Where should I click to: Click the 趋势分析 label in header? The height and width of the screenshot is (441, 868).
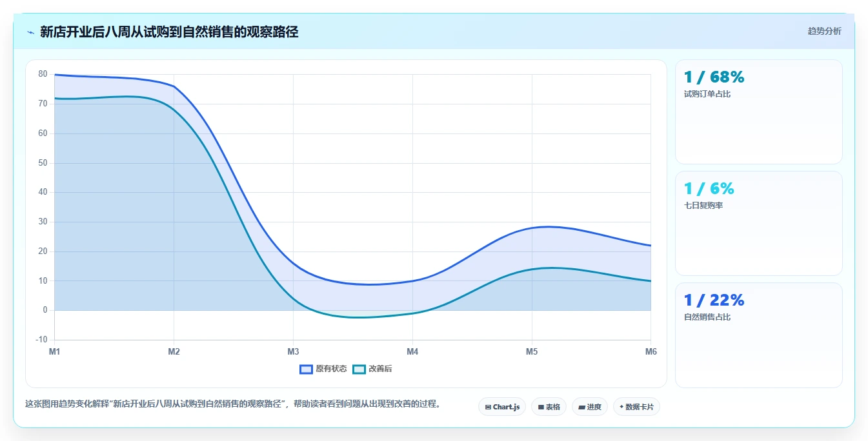[824, 31]
